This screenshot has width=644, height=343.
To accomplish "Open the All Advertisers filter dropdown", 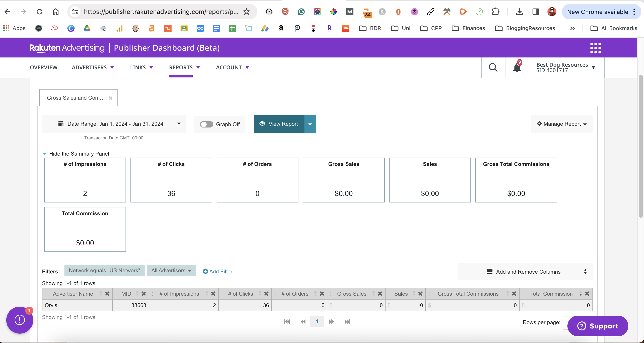I will click(x=171, y=270).
